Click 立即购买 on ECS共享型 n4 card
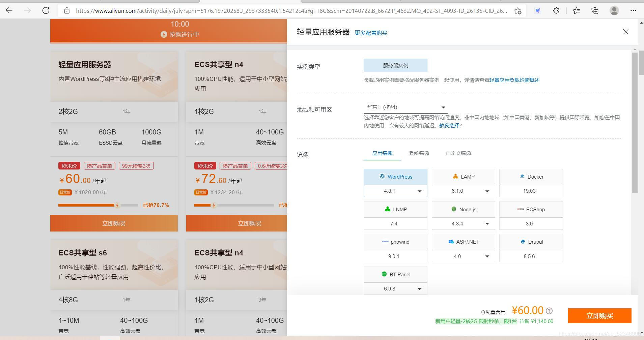 (x=236, y=223)
